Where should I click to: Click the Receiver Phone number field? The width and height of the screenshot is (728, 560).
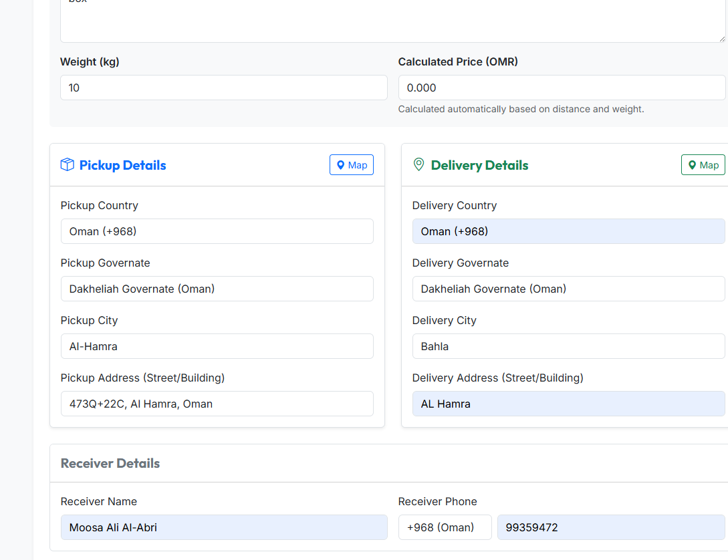coord(610,527)
